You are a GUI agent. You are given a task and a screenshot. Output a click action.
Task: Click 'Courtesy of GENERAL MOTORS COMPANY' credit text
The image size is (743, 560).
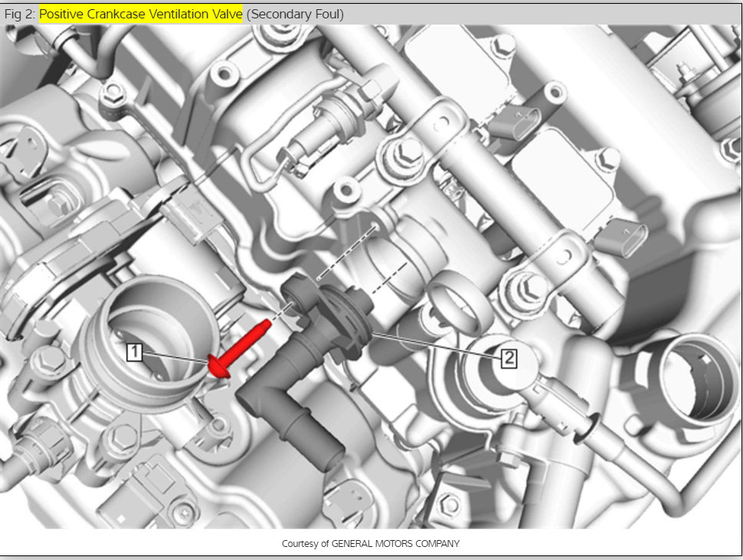pyautogui.click(x=371, y=543)
